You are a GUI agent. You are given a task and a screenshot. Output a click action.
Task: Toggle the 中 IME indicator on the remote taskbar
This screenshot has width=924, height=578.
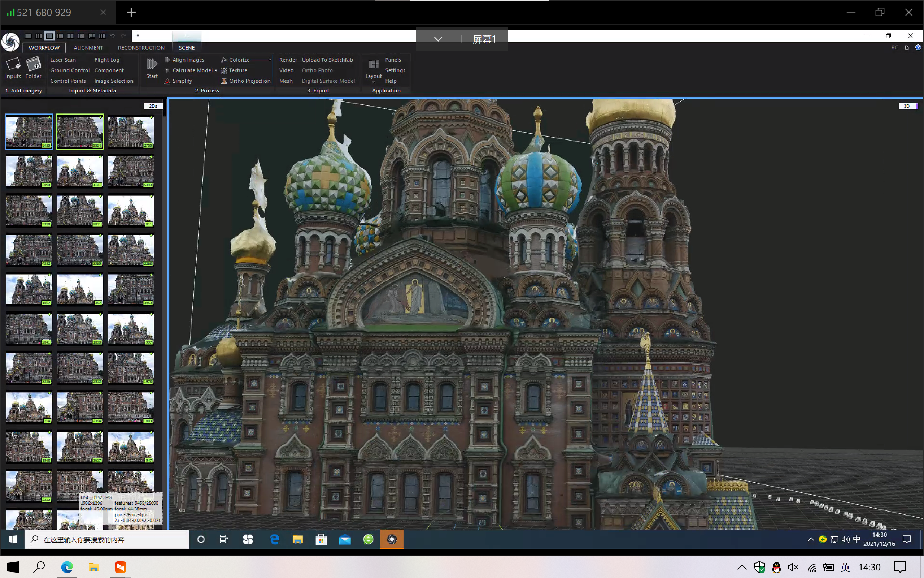point(857,539)
